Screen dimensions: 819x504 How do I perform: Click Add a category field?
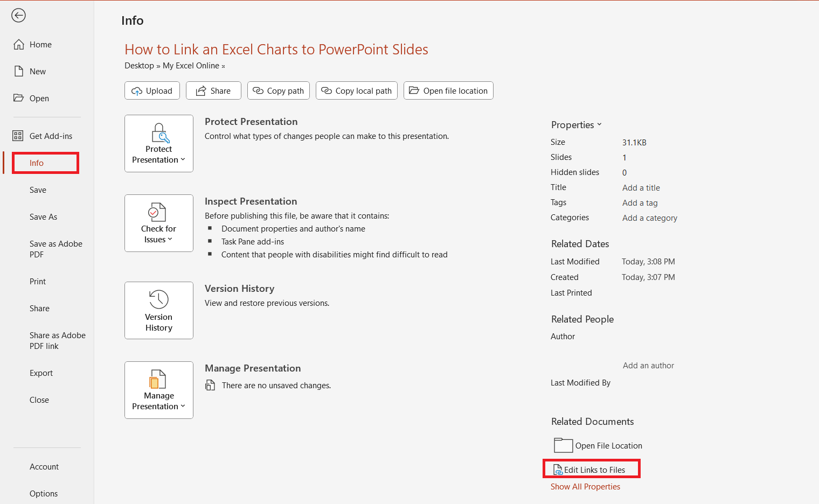(x=650, y=218)
